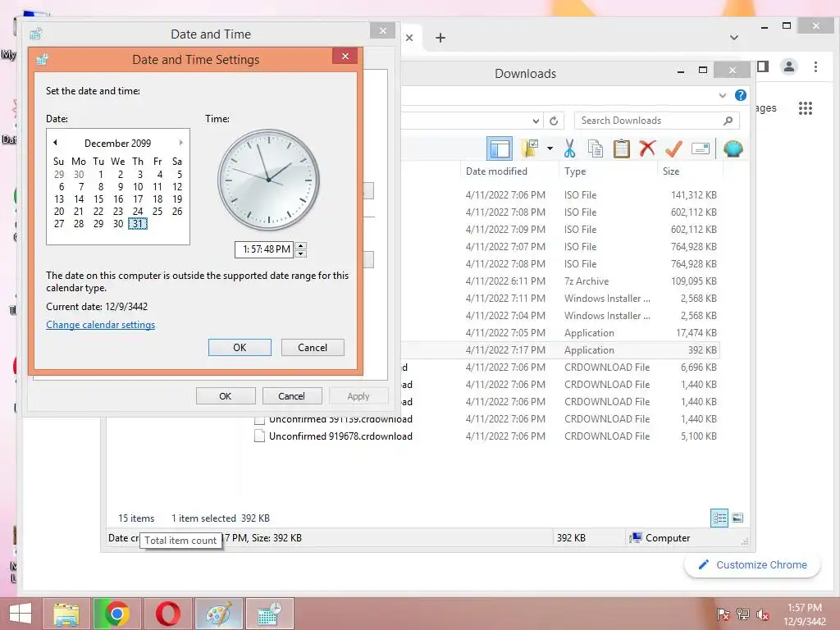Click the orange checkmark Properties icon

coord(673,148)
